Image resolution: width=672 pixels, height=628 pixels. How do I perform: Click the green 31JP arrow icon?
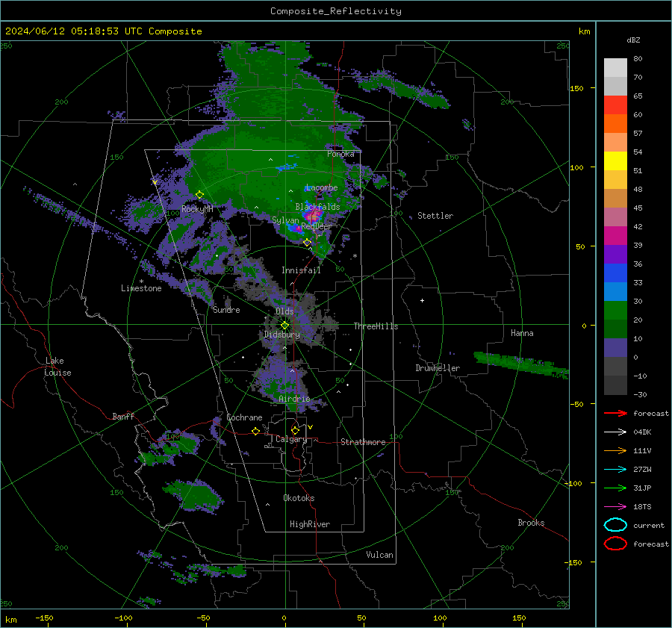(615, 488)
